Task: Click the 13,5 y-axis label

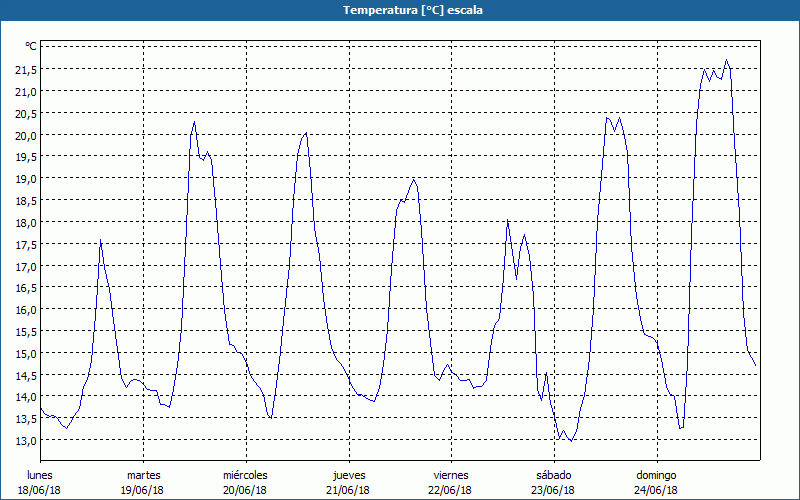Action: coord(26,419)
